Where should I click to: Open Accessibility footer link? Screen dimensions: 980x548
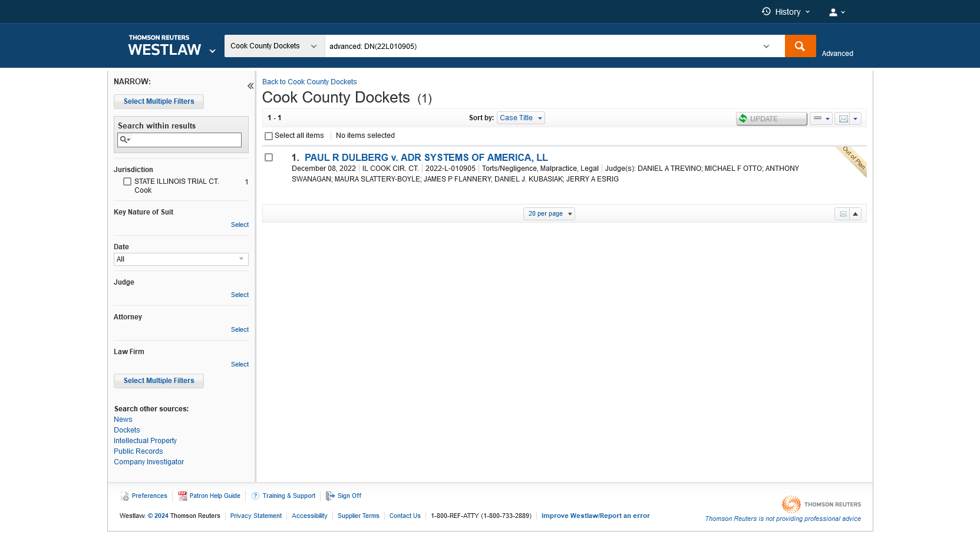[309, 516]
